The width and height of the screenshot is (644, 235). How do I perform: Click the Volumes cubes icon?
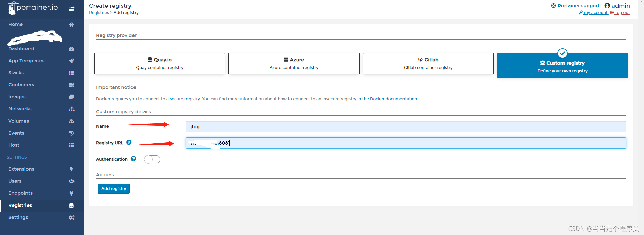[x=71, y=121]
